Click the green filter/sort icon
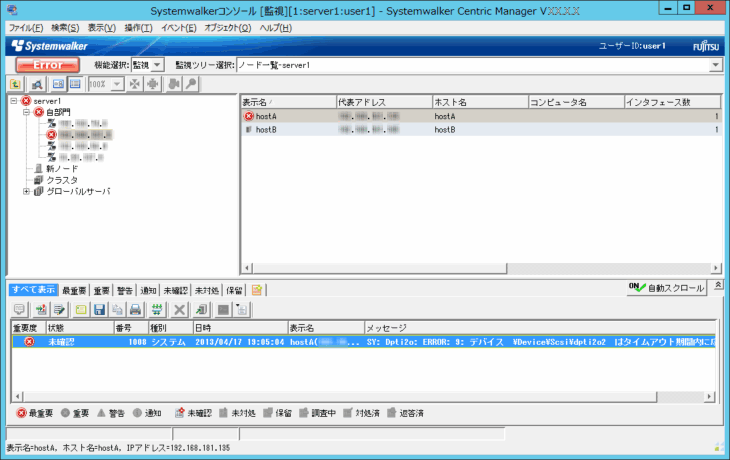Viewport: 730px width, 460px height. tap(157, 310)
